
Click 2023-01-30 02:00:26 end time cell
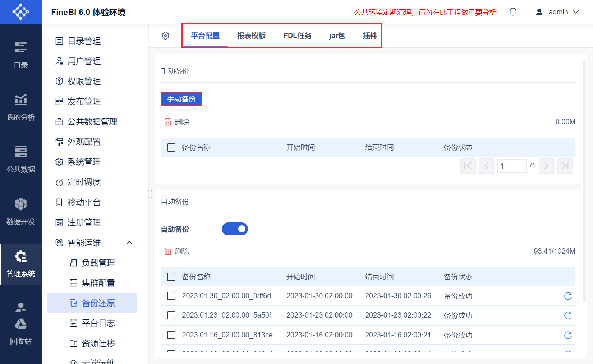tap(398, 296)
